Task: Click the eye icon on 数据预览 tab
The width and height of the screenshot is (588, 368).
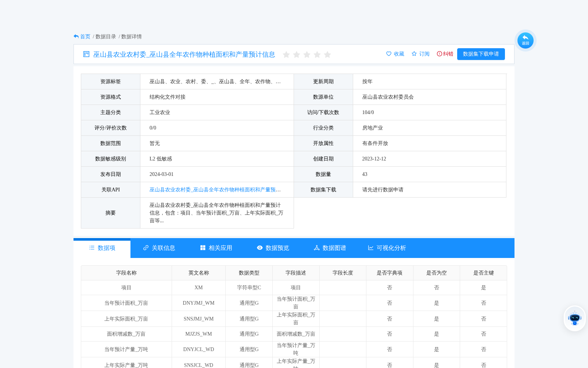Action: click(260, 248)
